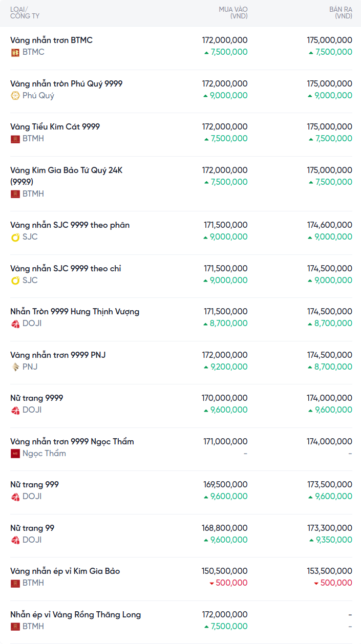Click BTMH logo under Vàng Rồng Thăng Long
The height and width of the screenshot is (644, 361).
click(x=15, y=627)
